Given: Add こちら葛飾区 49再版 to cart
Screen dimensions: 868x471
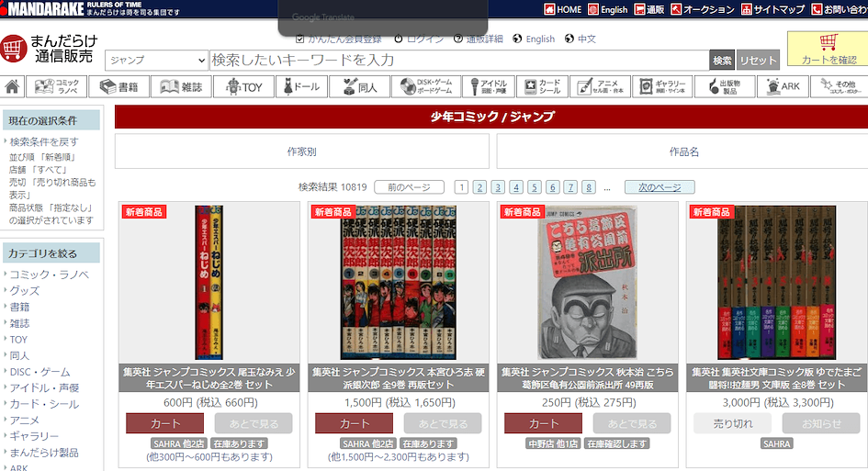Looking at the screenshot, I should (543, 423).
